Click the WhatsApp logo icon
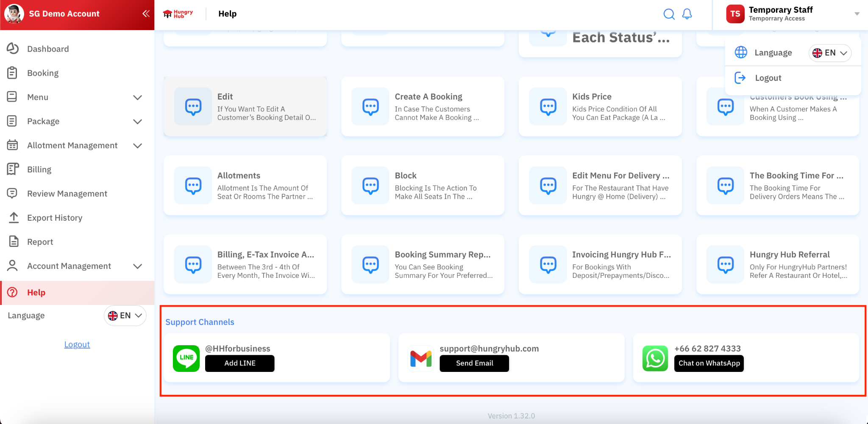 click(x=655, y=358)
